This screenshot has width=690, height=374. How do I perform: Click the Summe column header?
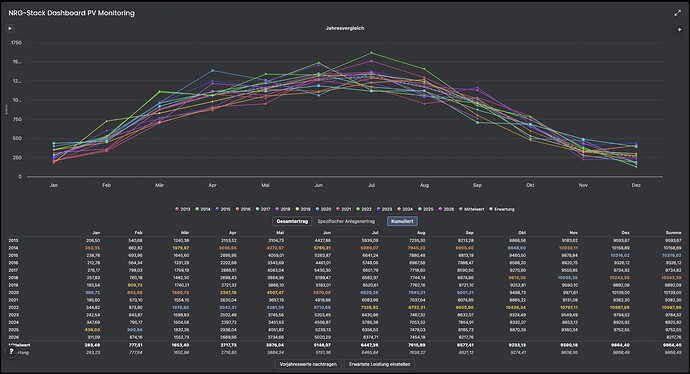(673, 233)
